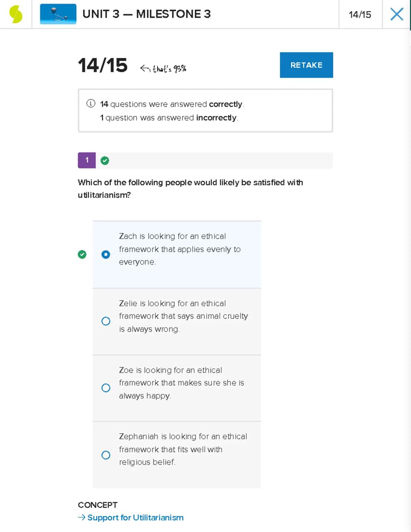Click the 14/15 score counter in header
The height and width of the screenshot is (532, 411).
360,14
